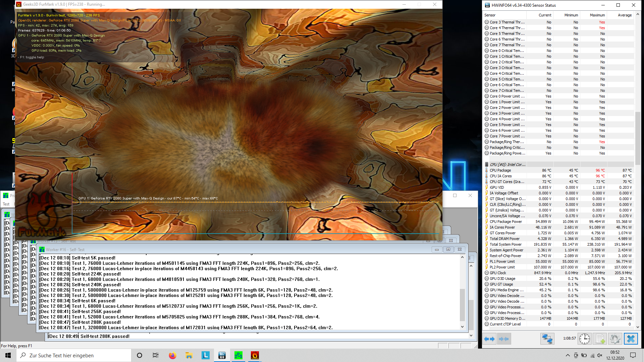The image size is (644, 362).
Task: Show hidden tray icons chevron
Action: pos(568,355)
